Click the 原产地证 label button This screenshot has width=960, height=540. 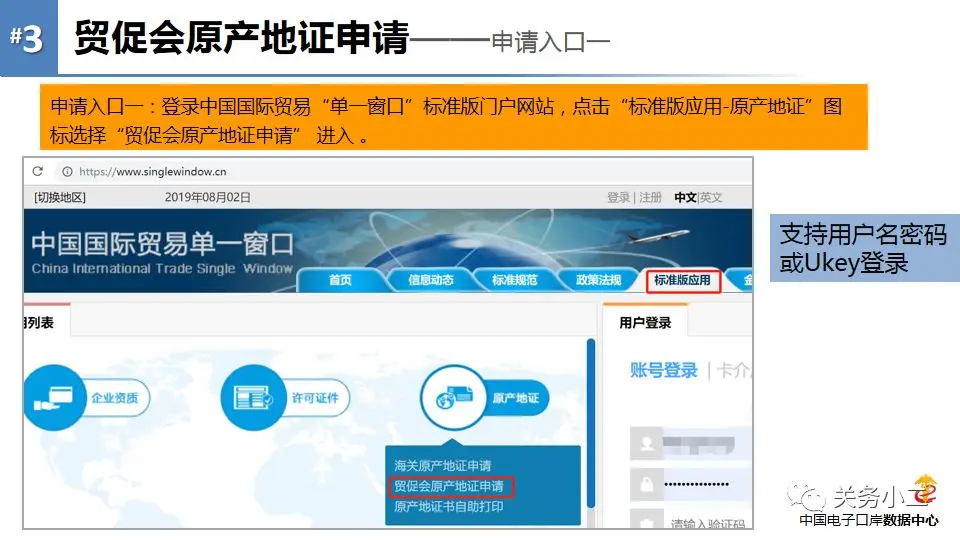click(516, 398)
